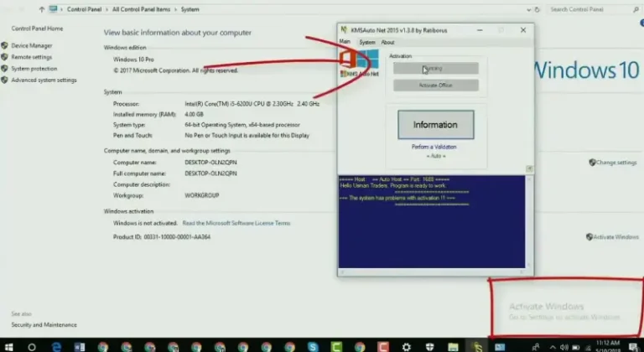Open the Main tab in KMSAuto
Viewport: 644px width, 352px height.
[x=345, y=42]
